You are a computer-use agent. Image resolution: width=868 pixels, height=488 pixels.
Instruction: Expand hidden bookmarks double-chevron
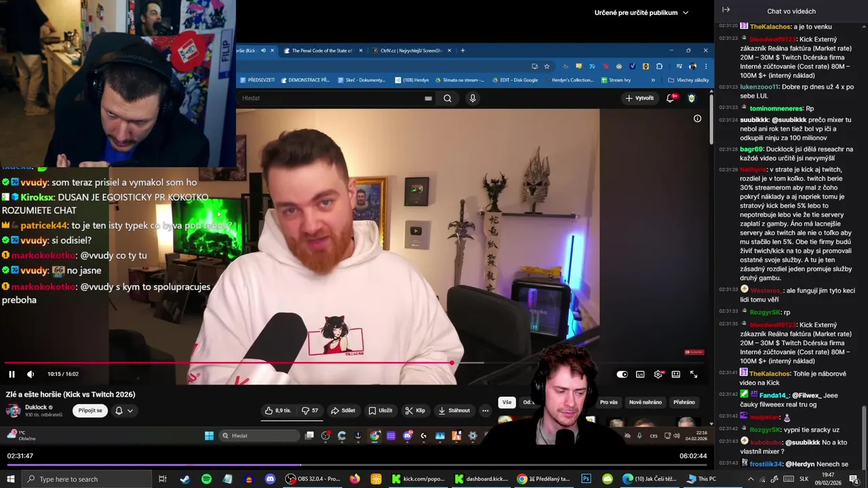coord(653,80)
